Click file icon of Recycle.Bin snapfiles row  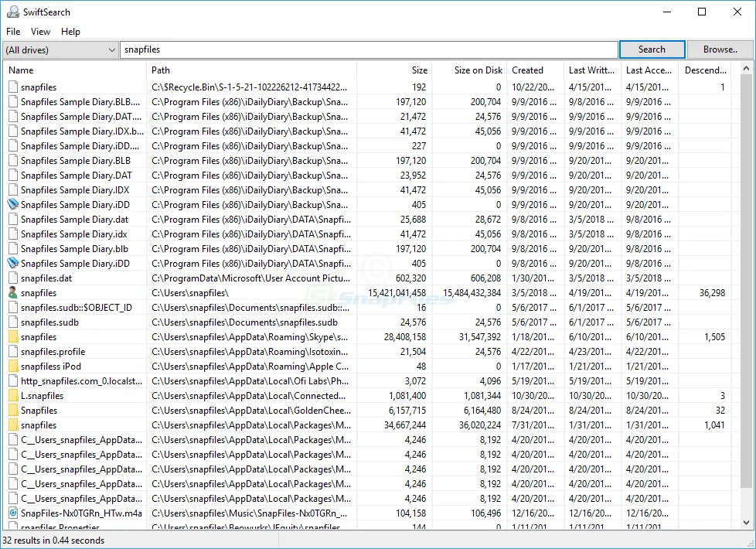[x=13, y=87]
